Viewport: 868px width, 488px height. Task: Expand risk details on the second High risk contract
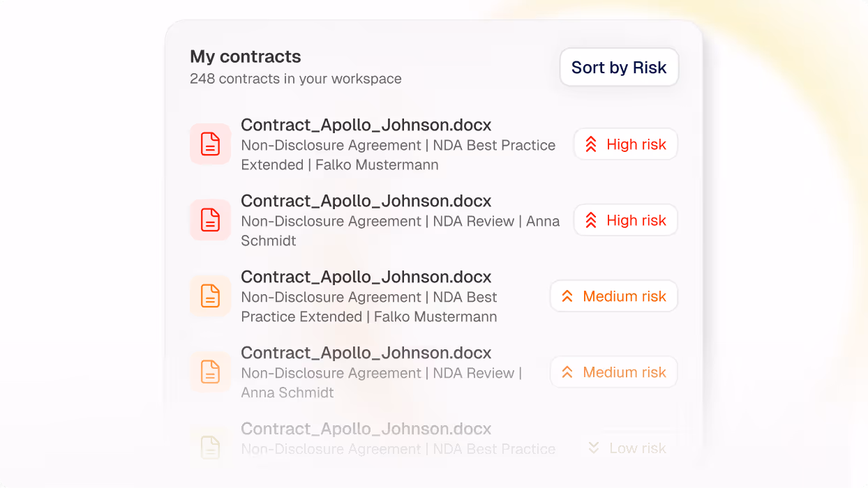pos(625,220)
